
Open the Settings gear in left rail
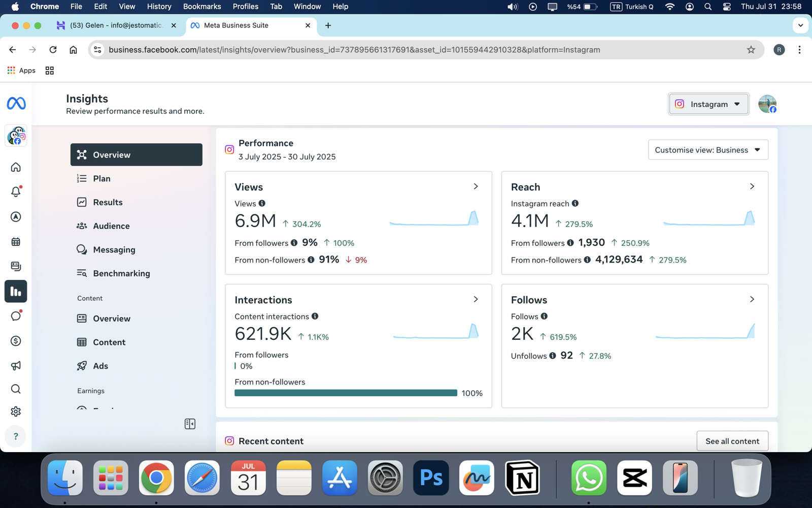pos(16,411)
